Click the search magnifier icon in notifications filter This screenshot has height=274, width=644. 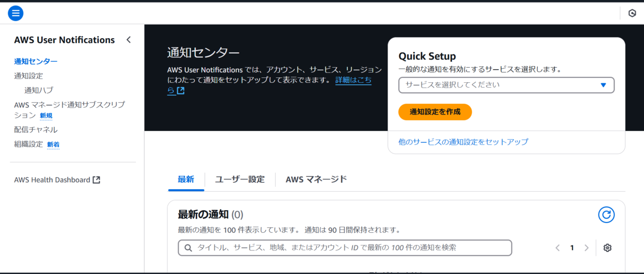(188, 248)
